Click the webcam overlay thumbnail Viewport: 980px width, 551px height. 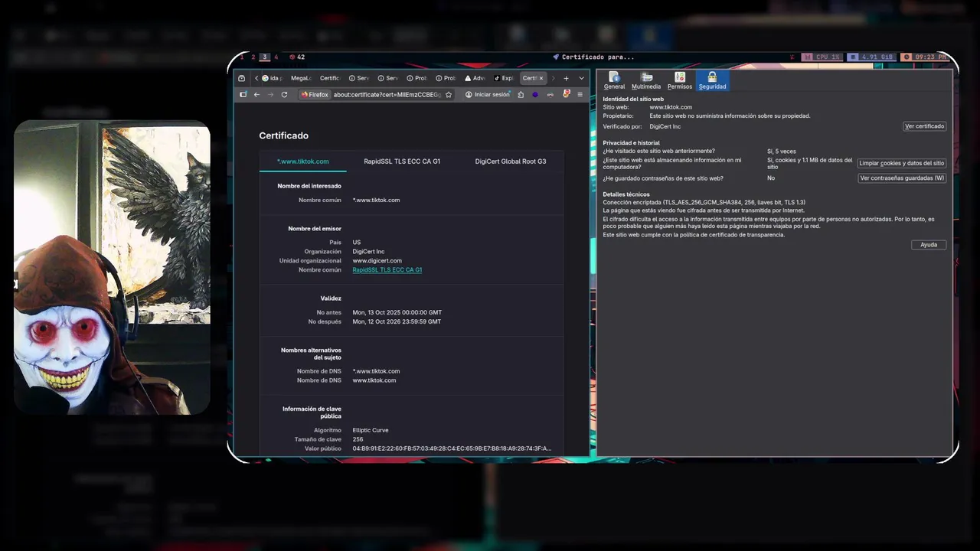pyautogui.click(x=112, y=267)
